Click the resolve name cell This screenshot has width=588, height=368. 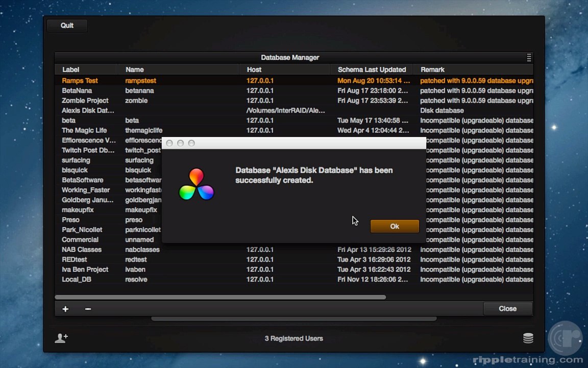pyautogui.click(x=136, y=280)
